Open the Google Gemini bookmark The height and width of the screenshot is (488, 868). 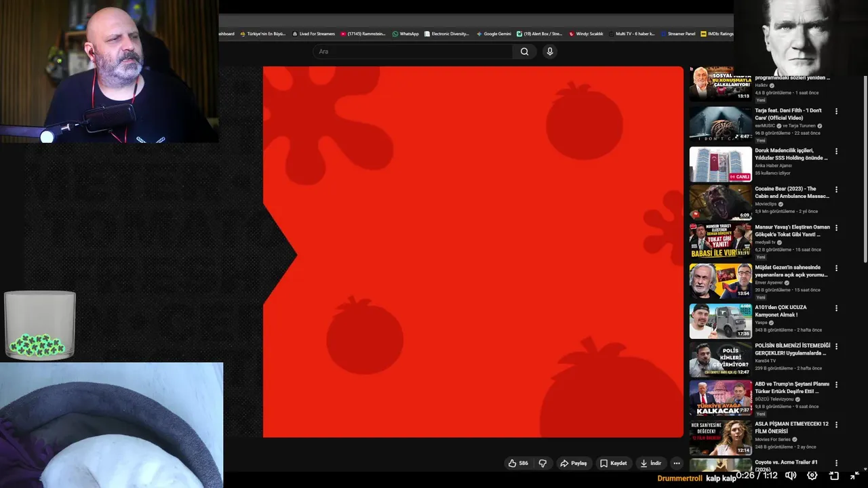[494, 34]
